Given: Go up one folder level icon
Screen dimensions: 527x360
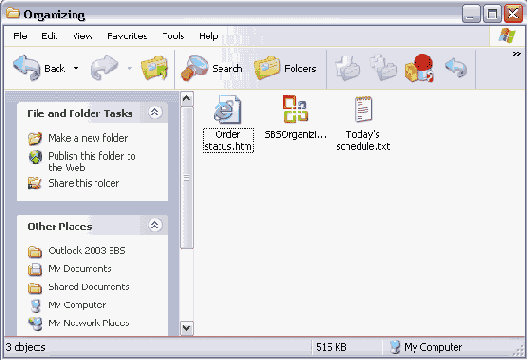Looking at the screenshot, I should (x=154, y=68).
